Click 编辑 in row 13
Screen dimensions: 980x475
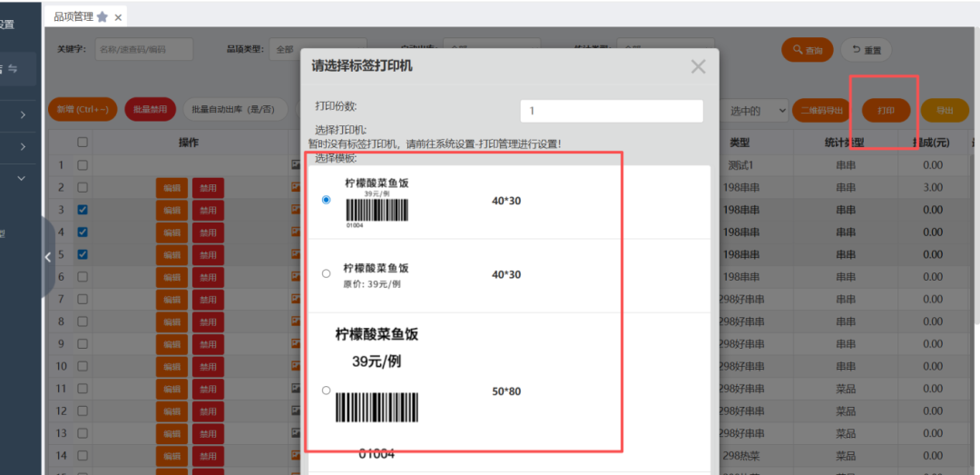(x=171, y=434)
